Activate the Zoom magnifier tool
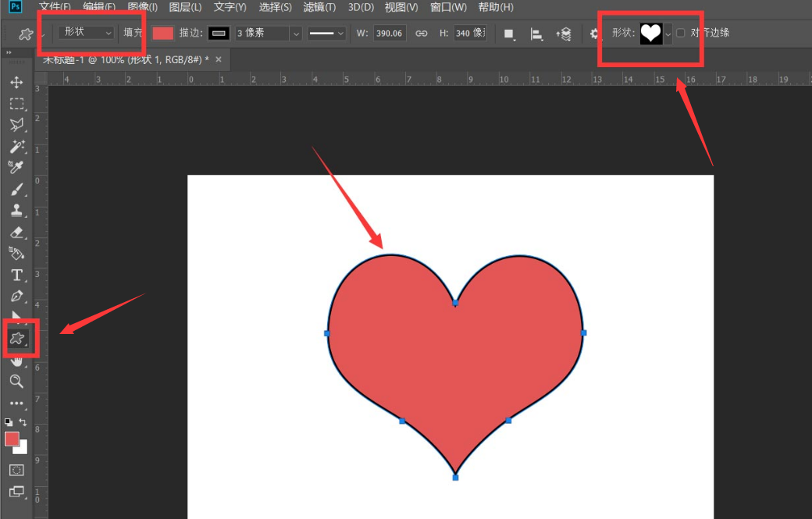 pyautogui.click(x=16, y=381)
